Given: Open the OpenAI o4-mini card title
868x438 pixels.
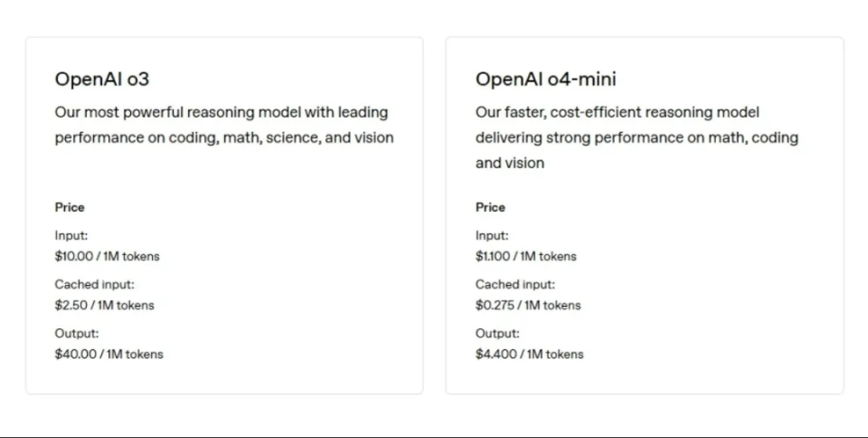Looking at the screenshot, I should tap(546, 80).
